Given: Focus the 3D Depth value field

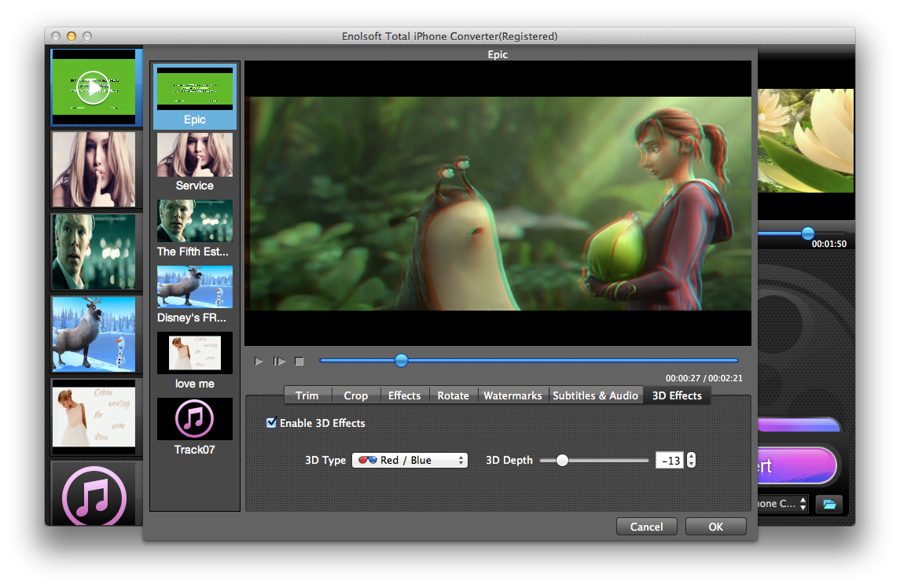Looking at the screenshot, I should pyautogui.click(x=669, y=460).
